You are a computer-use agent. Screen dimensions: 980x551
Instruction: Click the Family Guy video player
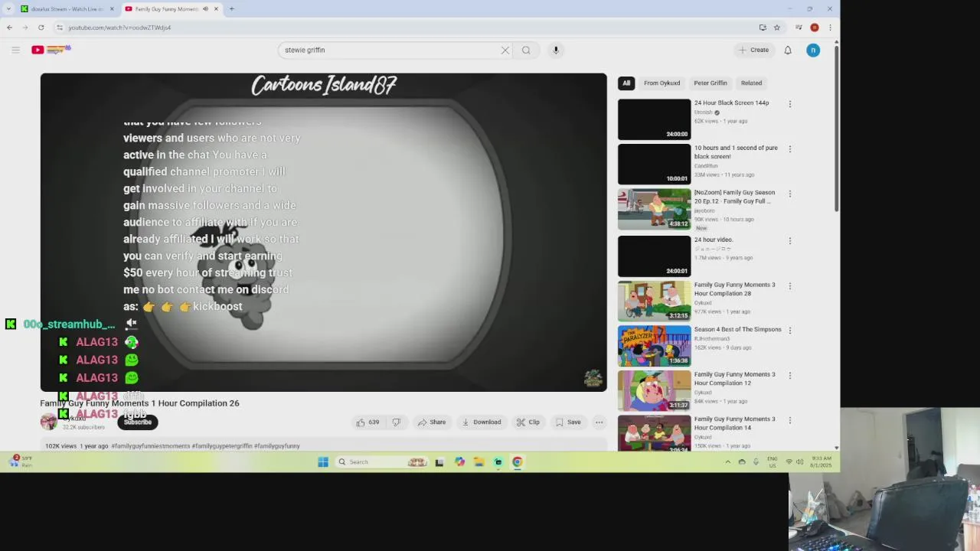point(324,233)
